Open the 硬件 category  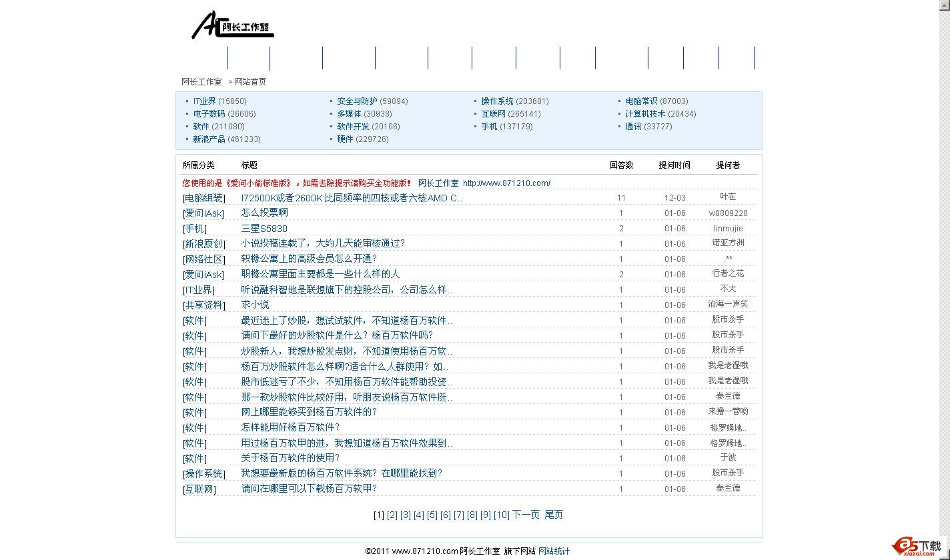[x=345, y=139]
